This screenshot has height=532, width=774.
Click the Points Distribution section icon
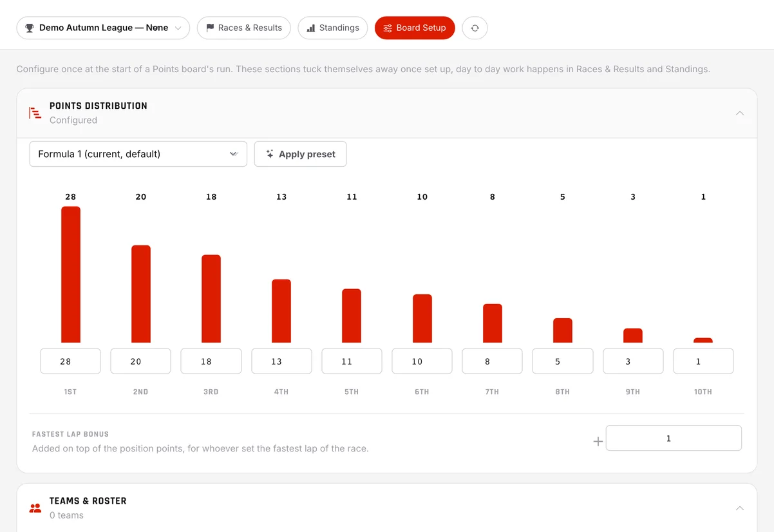coord(35,113)
